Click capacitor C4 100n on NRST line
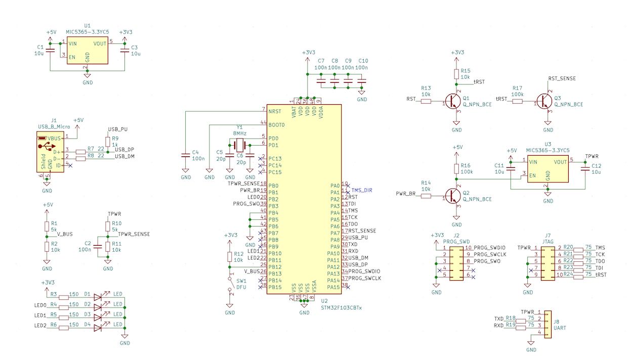Image resolution: width=633 pixels, height=364 pixels. [186, 156]
